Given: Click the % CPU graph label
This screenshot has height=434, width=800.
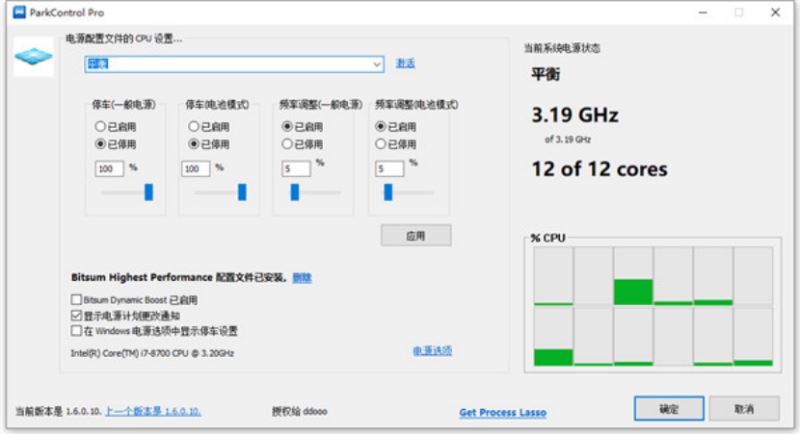Looking at the screenshot, I should pos(547,238).
